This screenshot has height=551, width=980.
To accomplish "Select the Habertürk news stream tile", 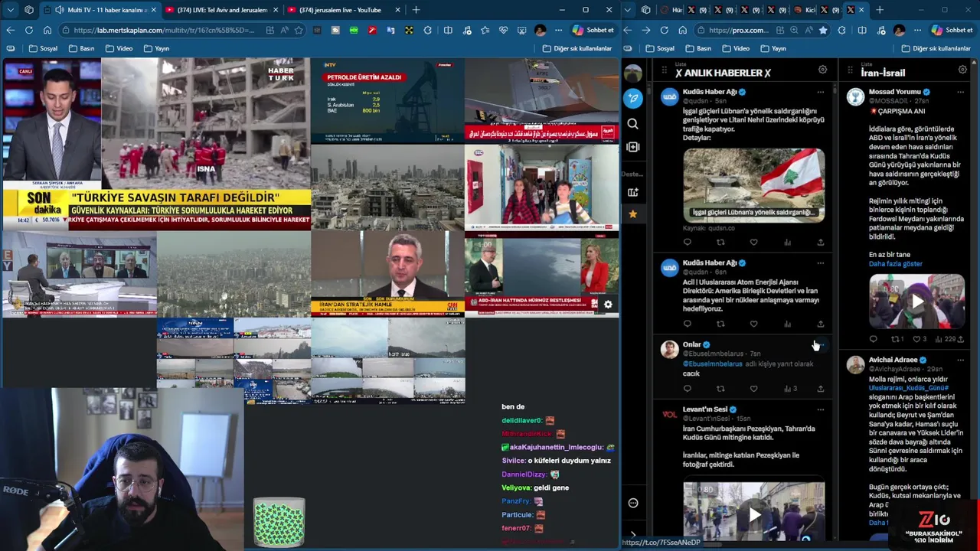I will click(x=156, y=145).
